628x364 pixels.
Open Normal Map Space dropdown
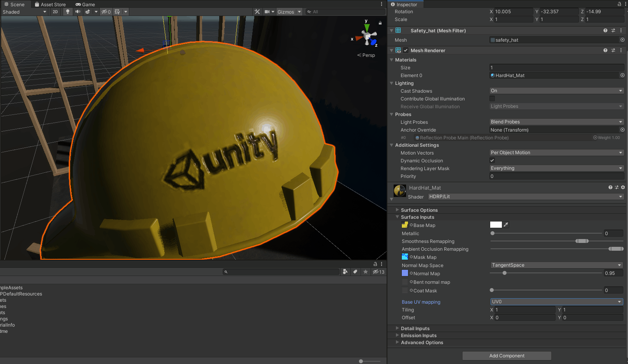(557, 265)
